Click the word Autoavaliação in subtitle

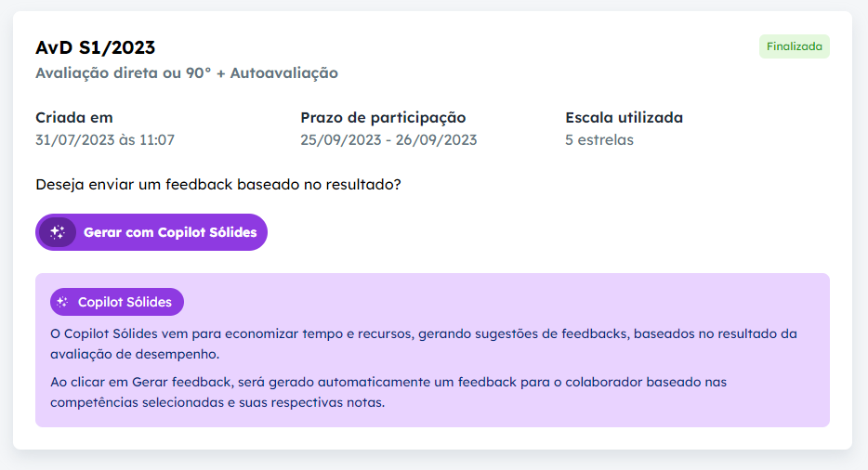tap(284, 73)
